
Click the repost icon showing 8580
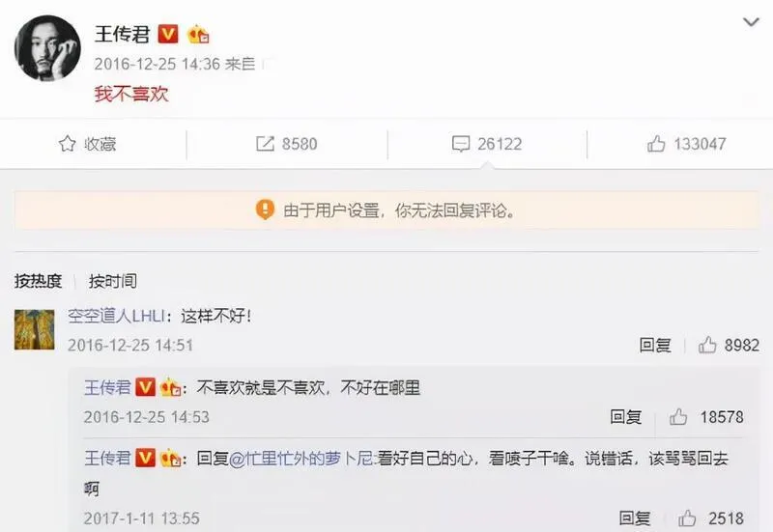[265, 144]
